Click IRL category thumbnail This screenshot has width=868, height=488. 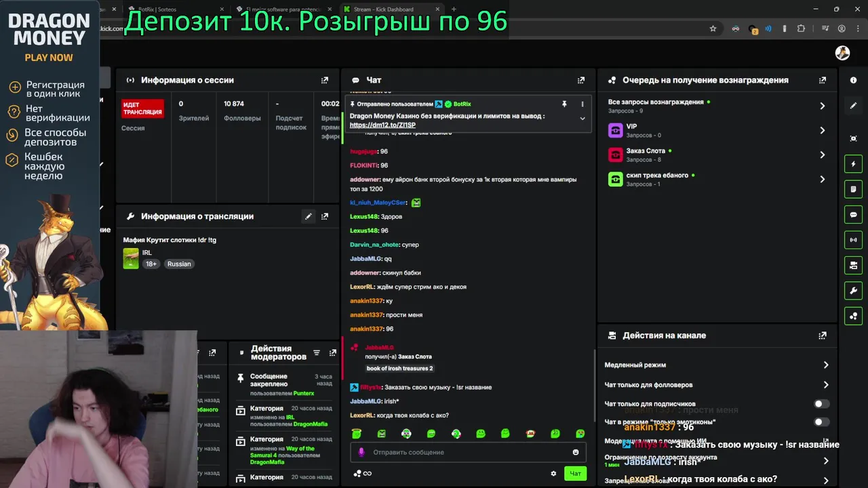click(131, 258)
